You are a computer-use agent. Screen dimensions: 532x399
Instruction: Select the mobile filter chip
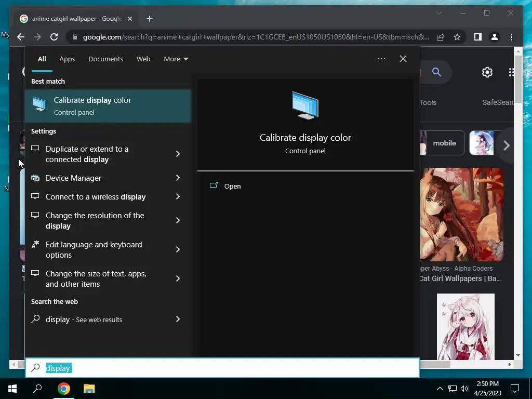coord(442,143)
